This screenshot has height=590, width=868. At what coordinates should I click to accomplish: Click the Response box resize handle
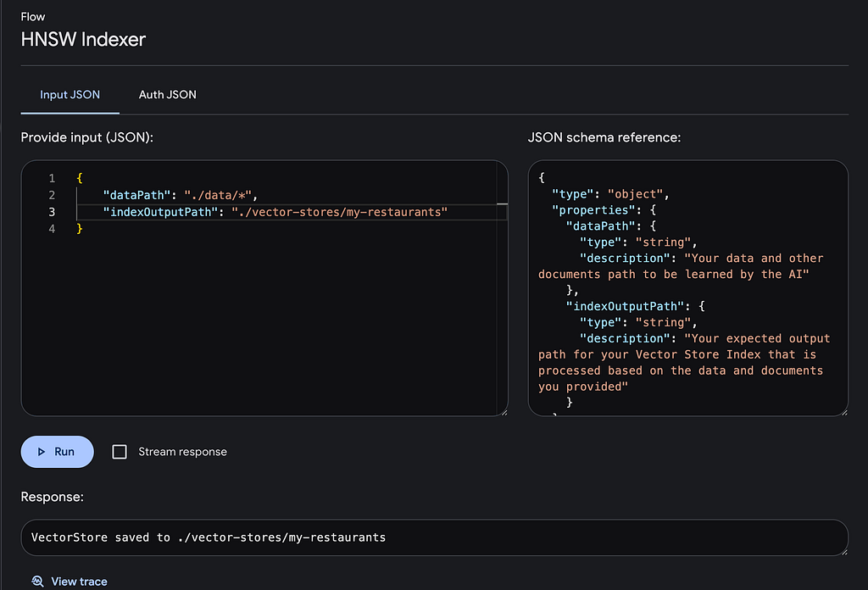(843, 551)
